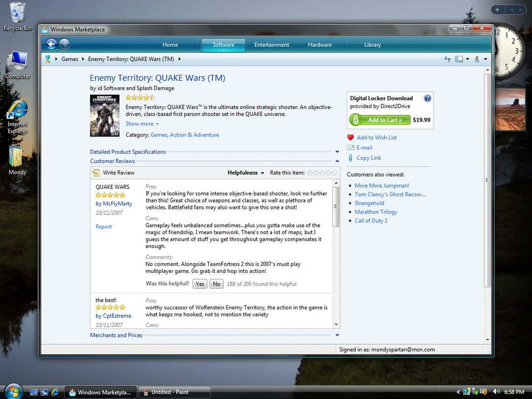Click the volume speaker tray icon
The image size is (532, 399).
coord(496,392)
